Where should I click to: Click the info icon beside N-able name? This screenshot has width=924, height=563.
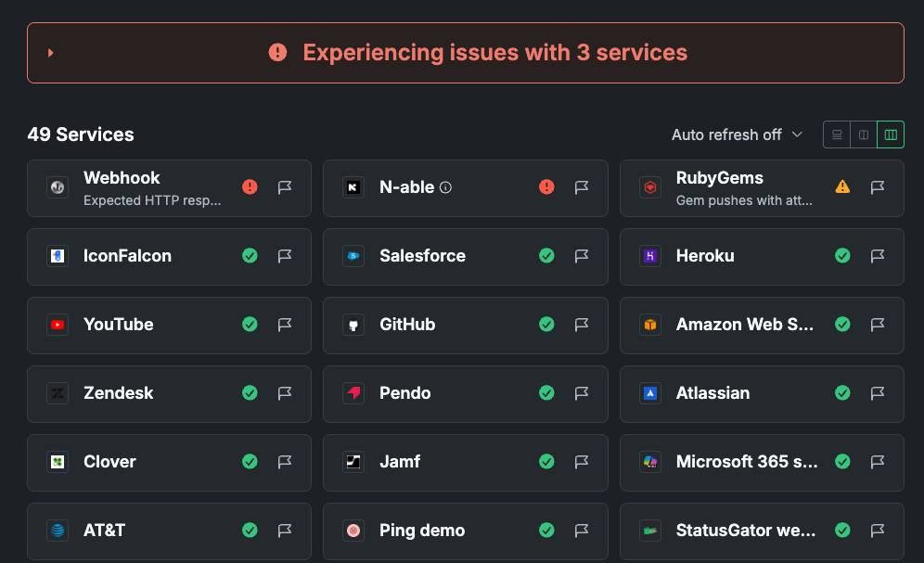(445, 187)
